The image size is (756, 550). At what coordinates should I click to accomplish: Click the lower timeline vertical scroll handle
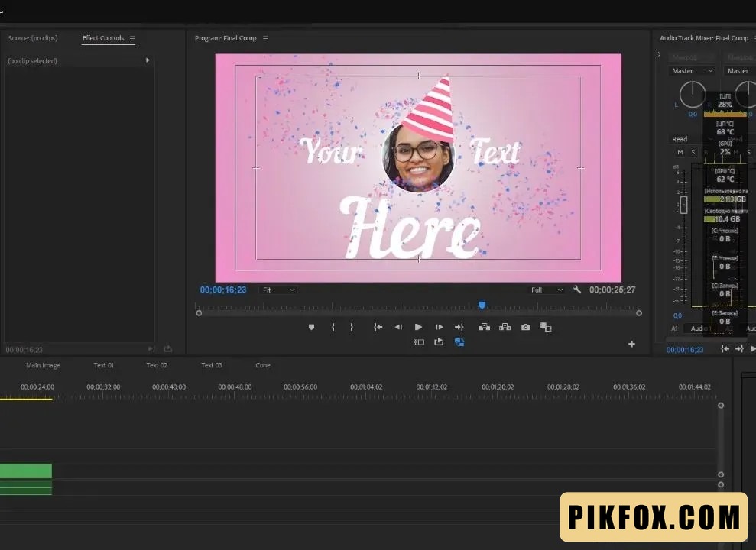coord(721,485)
